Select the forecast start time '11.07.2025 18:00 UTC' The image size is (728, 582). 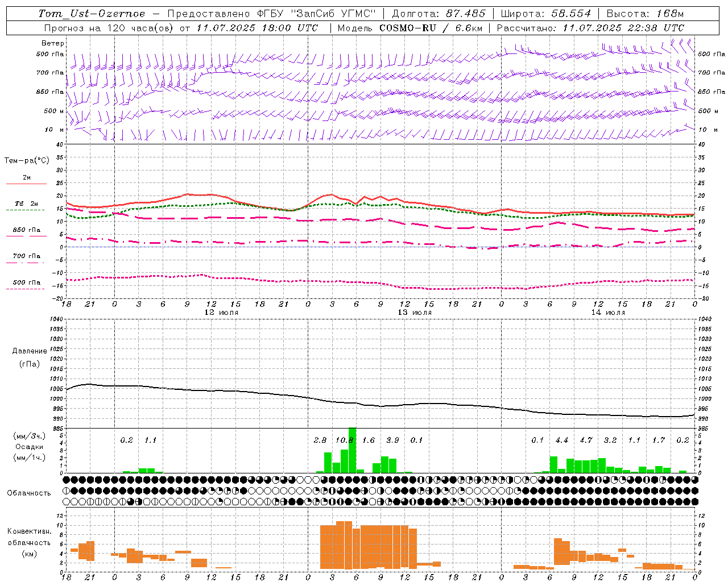point(257,28)
